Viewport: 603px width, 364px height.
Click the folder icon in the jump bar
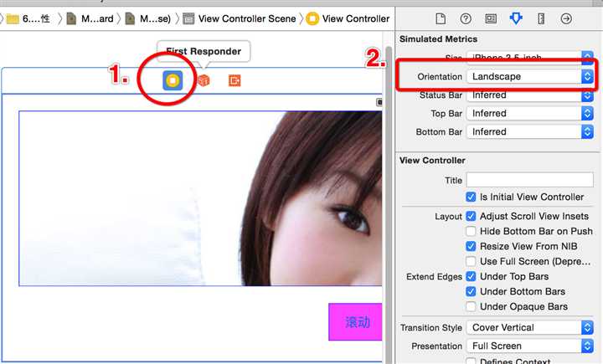(x=13, y=18)
